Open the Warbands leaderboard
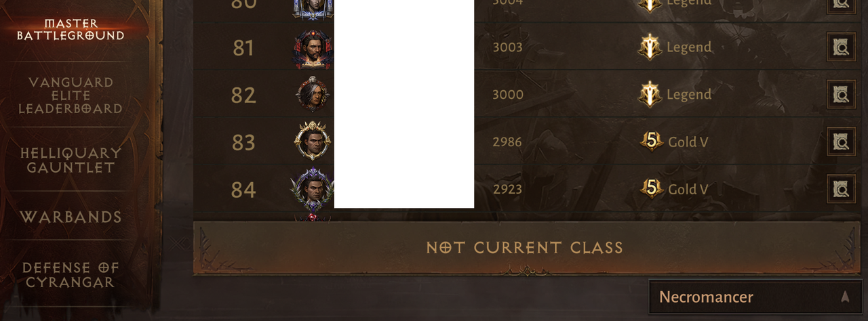 pyautogui.click(x=71, y=217)
